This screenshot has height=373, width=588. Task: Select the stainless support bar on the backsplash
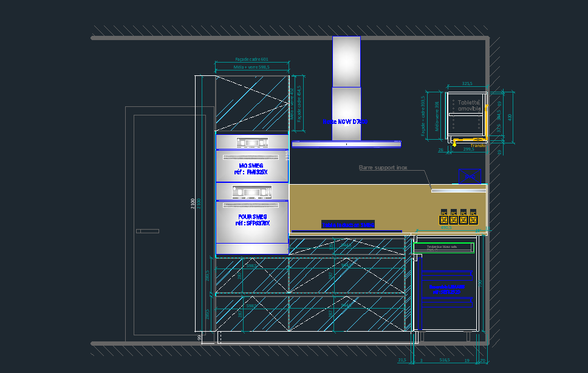(459, 191)
